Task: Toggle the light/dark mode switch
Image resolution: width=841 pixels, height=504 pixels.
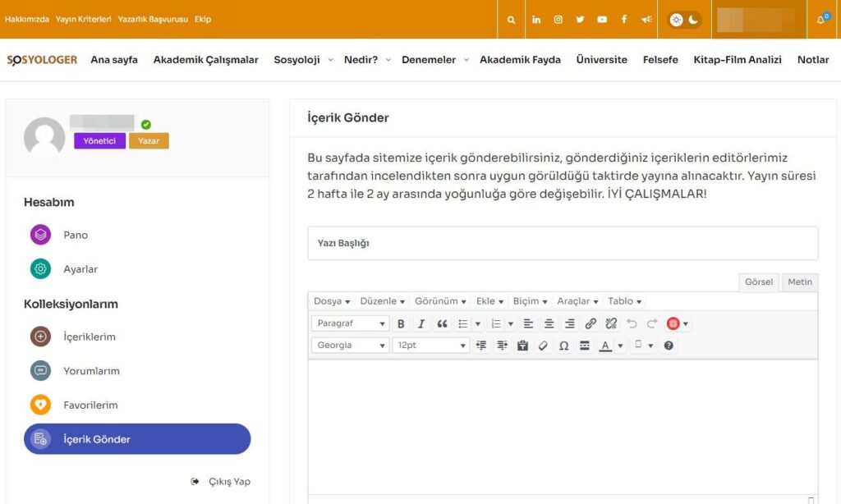Action: click(x=684, y=20)
